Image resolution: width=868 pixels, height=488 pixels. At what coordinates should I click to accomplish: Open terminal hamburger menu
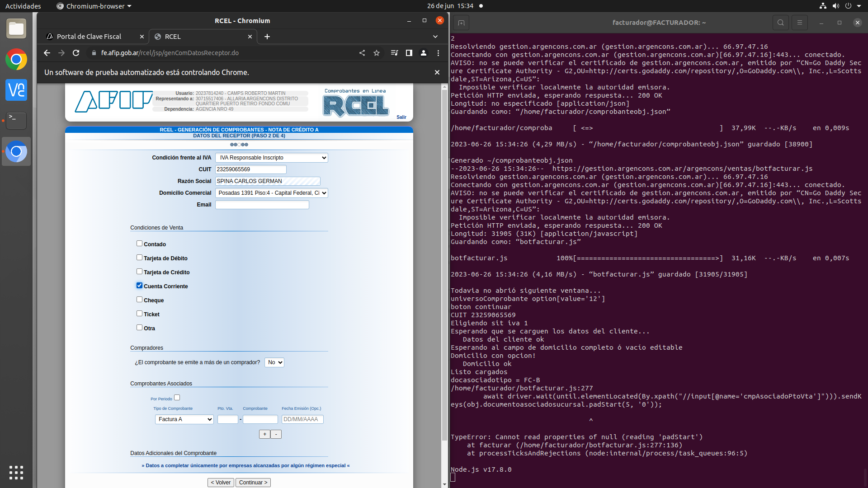pyautogui.click(x=800, y=23)
